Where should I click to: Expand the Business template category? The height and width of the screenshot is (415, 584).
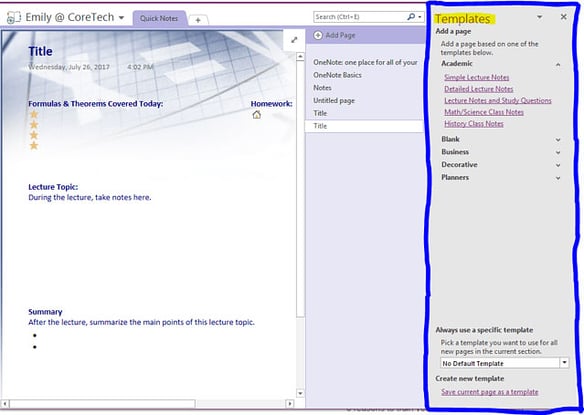coord(558,152)
